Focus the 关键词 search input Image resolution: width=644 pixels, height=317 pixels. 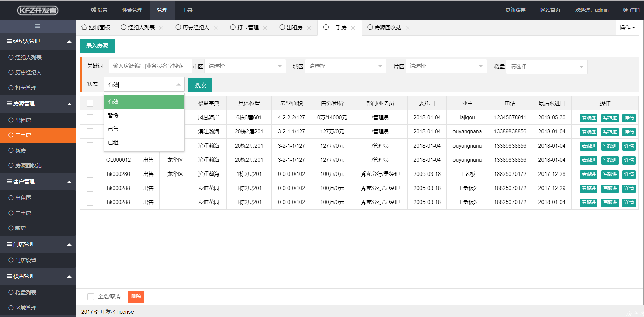click(150, 66)
